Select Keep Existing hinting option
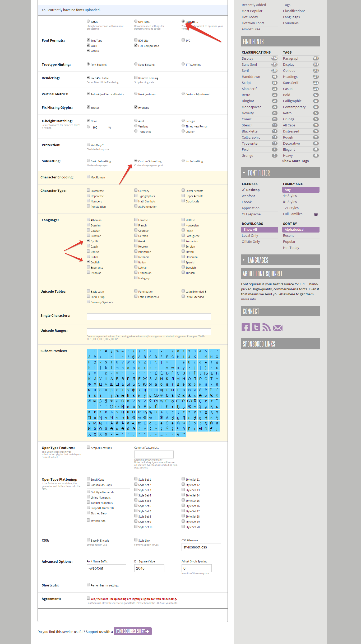The image size is (361, 644). (136, 64)
